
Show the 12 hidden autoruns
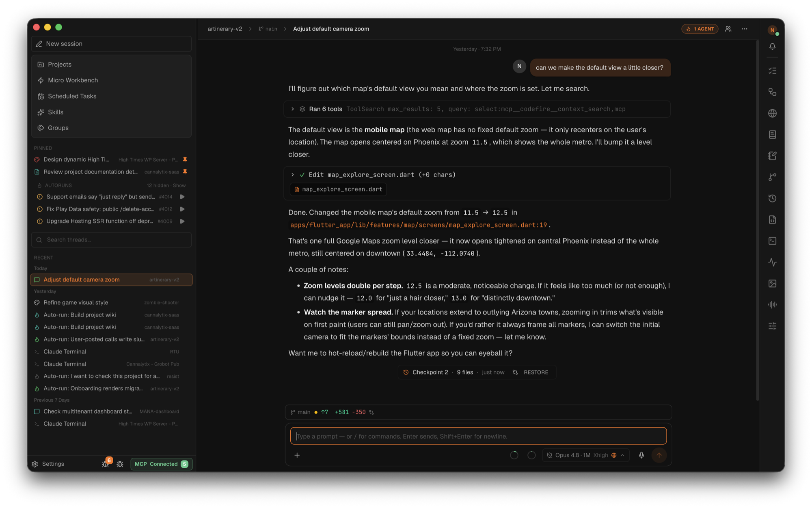[179, 185]
